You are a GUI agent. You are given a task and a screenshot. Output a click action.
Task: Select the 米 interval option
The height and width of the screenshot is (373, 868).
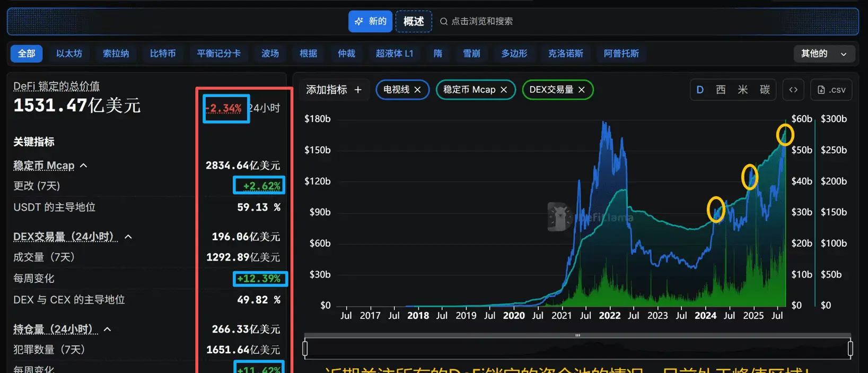[x=743, y=90]
